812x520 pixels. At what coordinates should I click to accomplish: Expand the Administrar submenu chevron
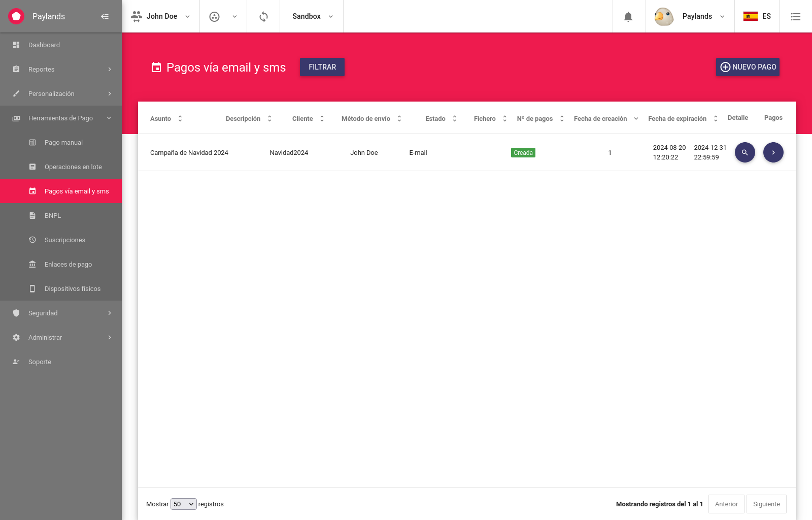tap(110, 337)
